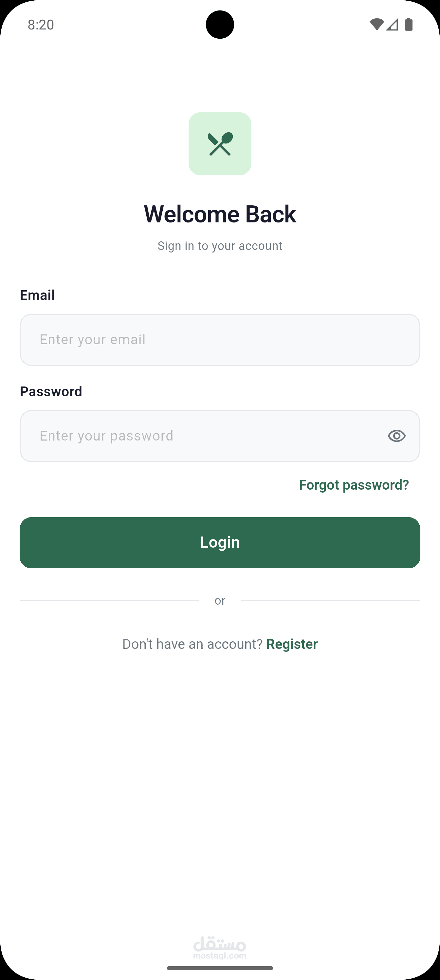Tap the mostaql.com watermark logo

tap(220, 947)
